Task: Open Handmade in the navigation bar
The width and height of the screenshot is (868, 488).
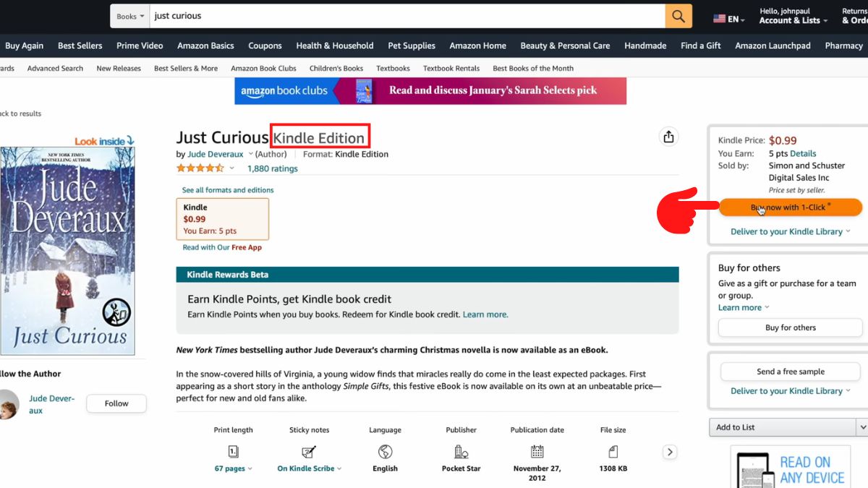Action: (x=645, y=46)
